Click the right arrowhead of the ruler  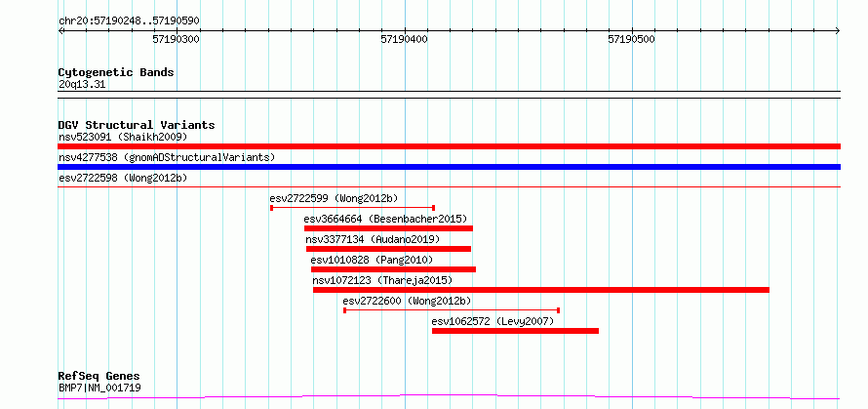pyautogui.click(x=838, y=30)
